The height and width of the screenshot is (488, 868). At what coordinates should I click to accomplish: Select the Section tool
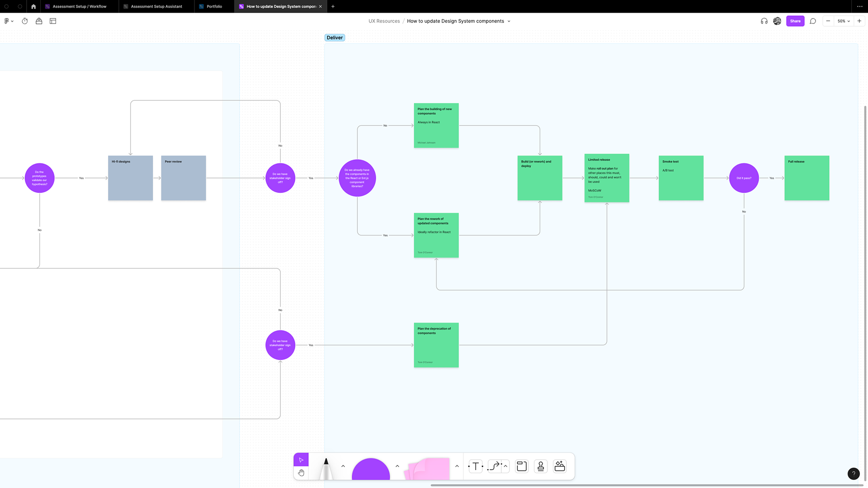tap(522, 466)
